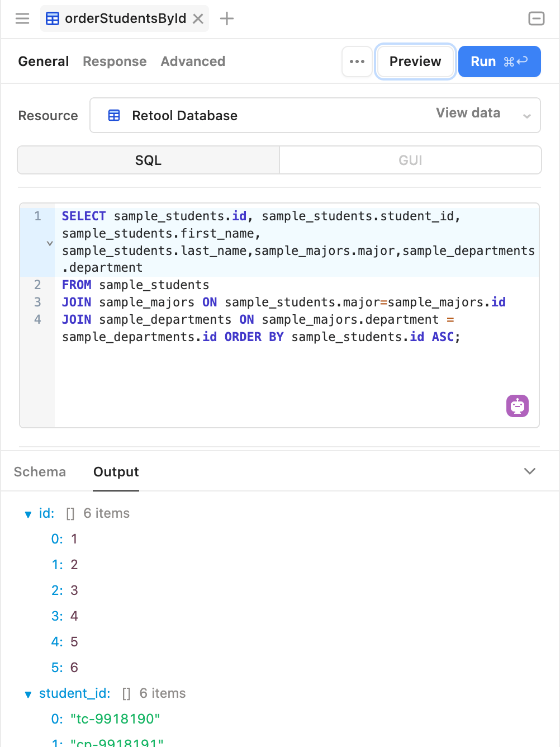Open the AI assistant robot icon

[x=518, y=406]
